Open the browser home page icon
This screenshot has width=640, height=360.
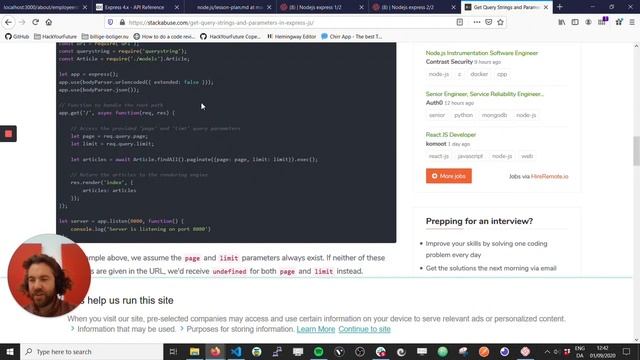(49, 22)
